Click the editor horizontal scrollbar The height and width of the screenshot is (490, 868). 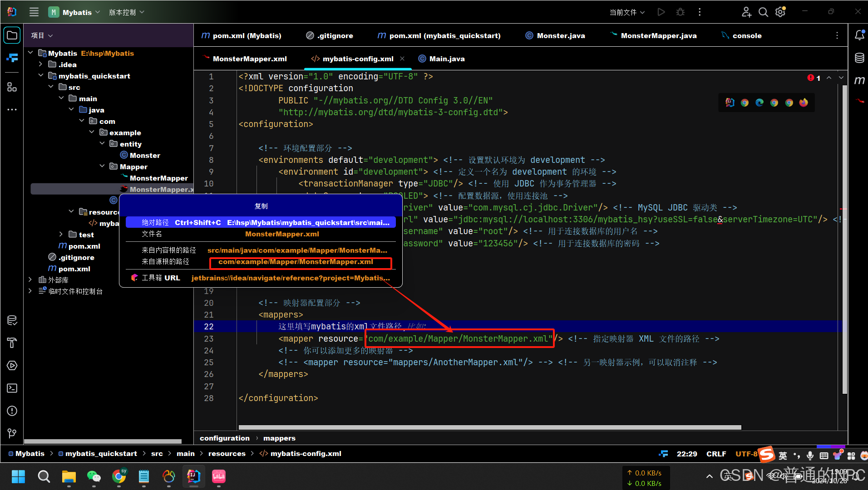(x=490, y=427)
